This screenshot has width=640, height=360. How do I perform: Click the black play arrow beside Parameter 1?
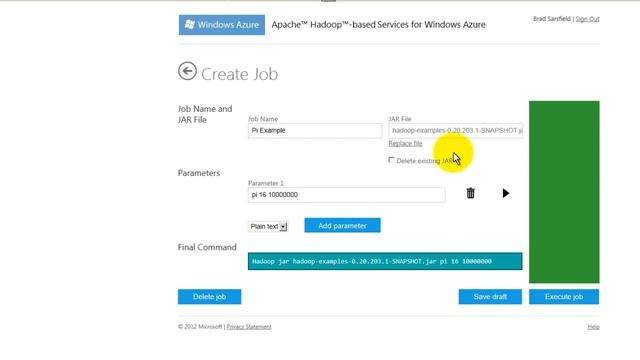(506, 193)
